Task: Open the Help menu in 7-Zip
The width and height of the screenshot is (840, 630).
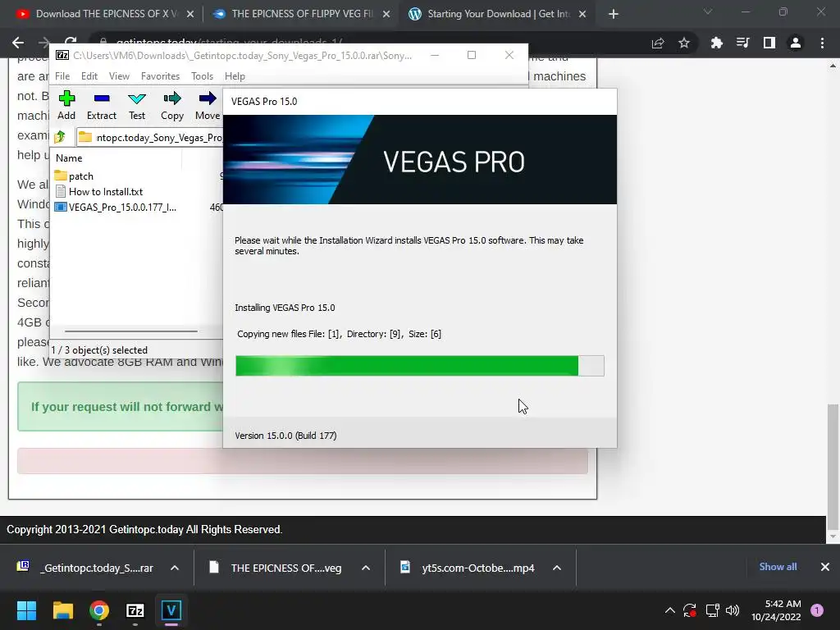Action: pyautogui.click(x=235, y=76)
